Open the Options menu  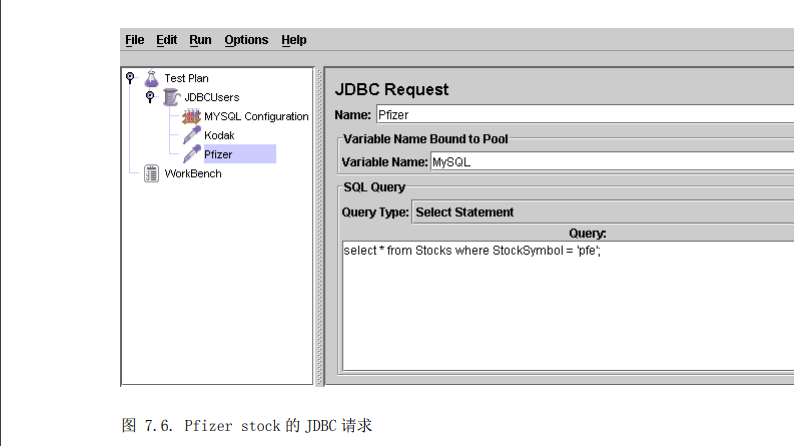[246, 40]
